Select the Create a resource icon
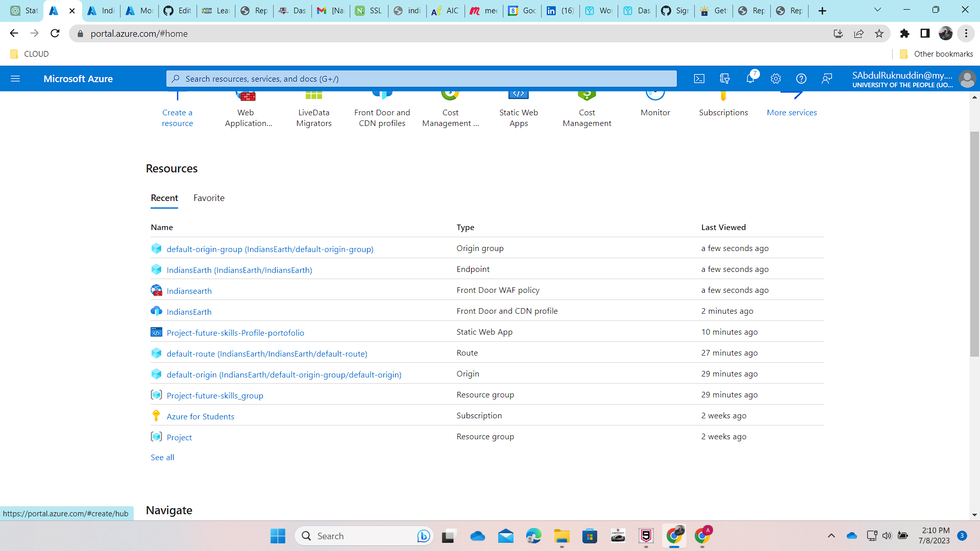 pyautogui.click(x=177, y=107)
